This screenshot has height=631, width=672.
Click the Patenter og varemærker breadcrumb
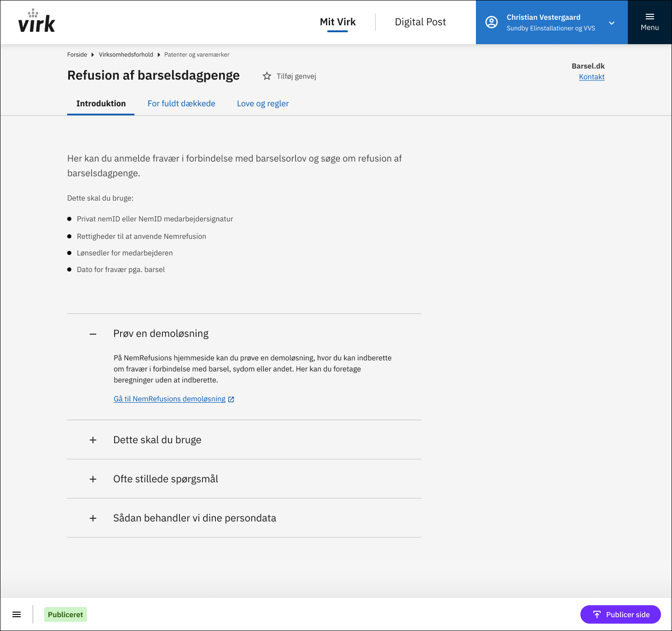197,54
